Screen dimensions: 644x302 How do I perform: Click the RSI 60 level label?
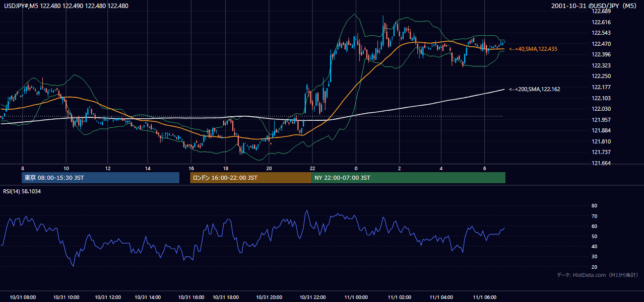pyautogui.click(x=594, y=226)
